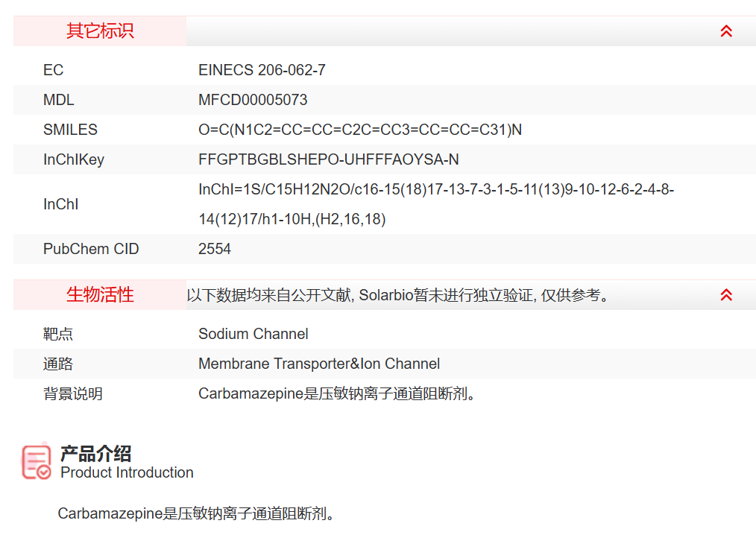Click the Carbamazepine paragraph under Product Introduction
756x535 pixels.
tap(195, 513)
